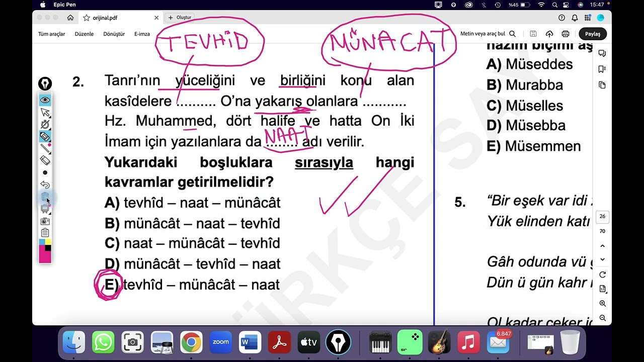Open Wi-Fi status in menu bar
Image resolution: width=644 pixels, height=362 pixels.
coord(541,5)
